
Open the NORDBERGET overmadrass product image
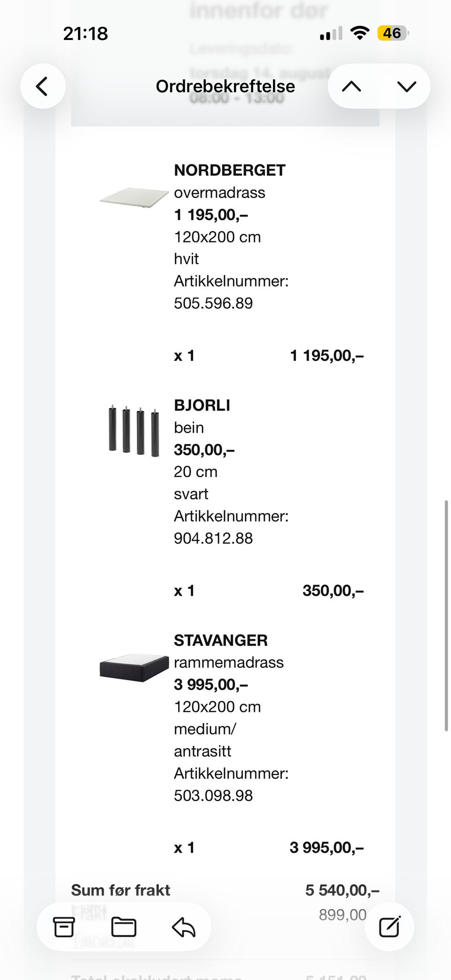point(134,197)
